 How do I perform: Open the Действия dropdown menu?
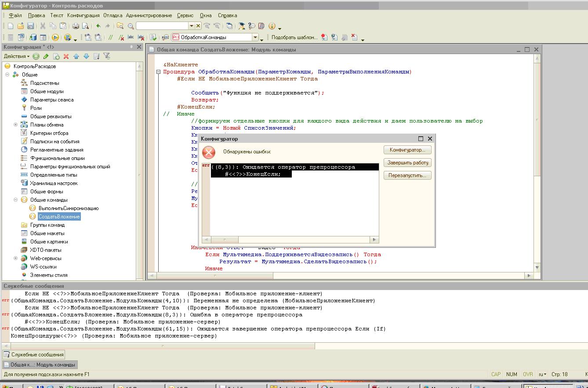click(16, 56)
